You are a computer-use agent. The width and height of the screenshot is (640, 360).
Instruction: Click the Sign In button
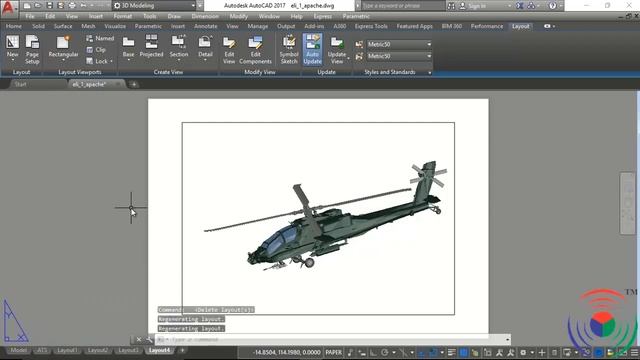473,6
